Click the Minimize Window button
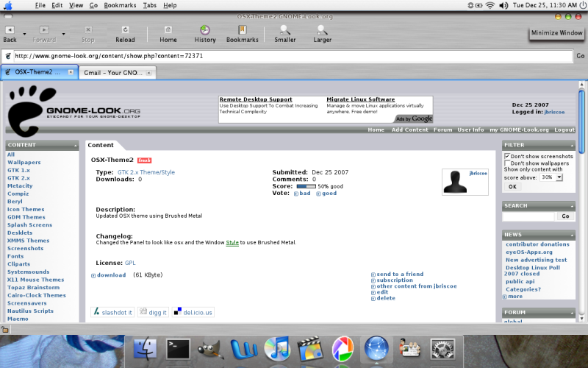The width and height of the screenshot is (588, 368). (x=556, y=33)
